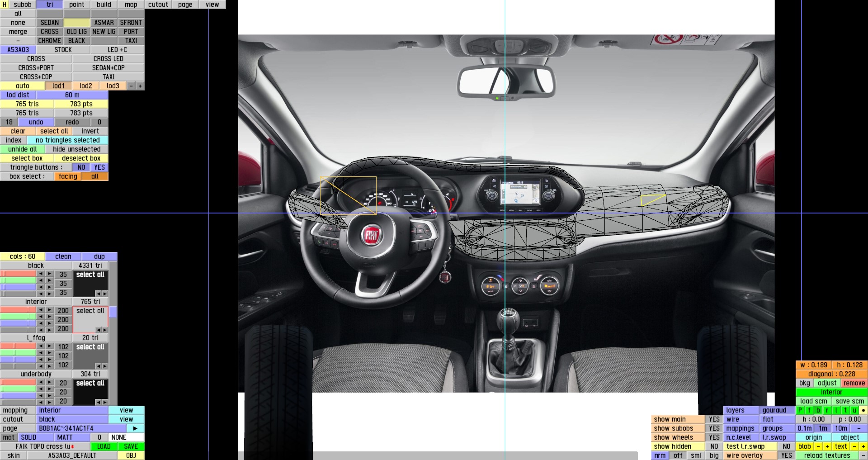Open the build tab

pyautogui.click(x=104, y=5)
